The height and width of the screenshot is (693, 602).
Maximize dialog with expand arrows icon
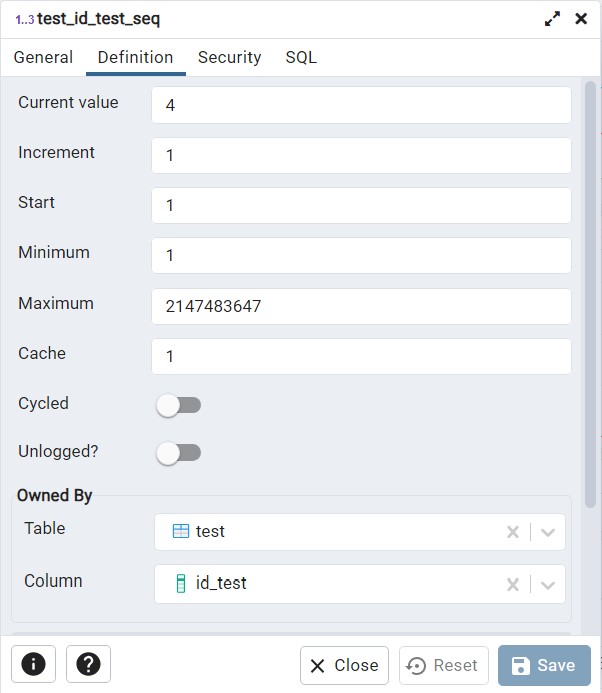[x=552, y=19]
